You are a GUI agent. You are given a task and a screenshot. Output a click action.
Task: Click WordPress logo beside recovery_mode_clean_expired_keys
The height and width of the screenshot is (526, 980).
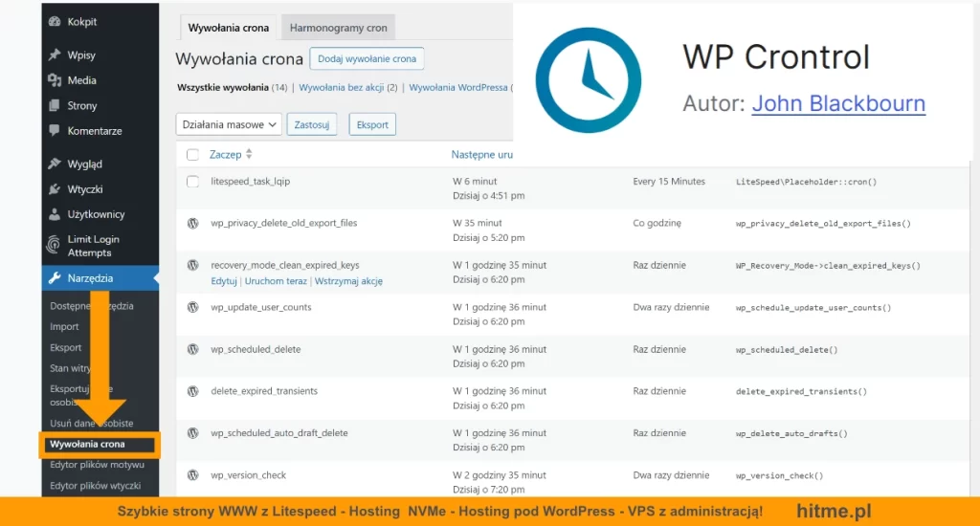(192, 265)
